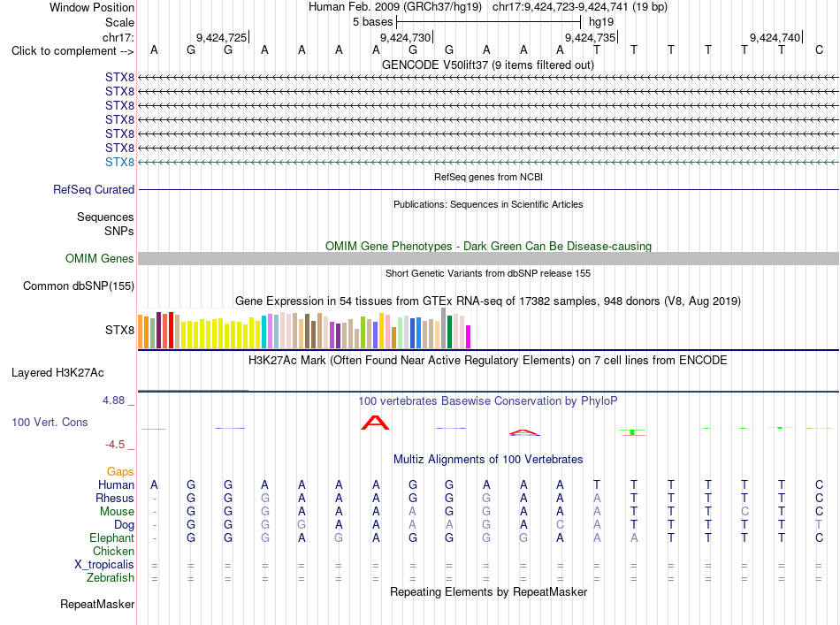Screen dimensions: 840x625
Task: Click the GTEx Gene Expression track title
Action: tap(488, 301)
